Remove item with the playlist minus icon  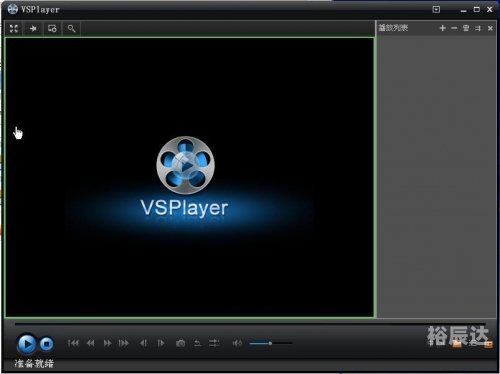pos(454,28)
